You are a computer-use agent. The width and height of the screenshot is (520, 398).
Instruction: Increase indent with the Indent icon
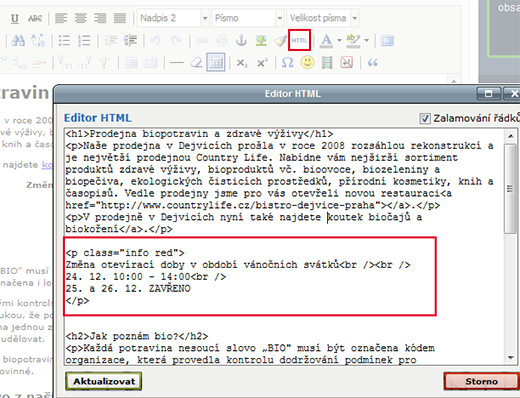130,40
